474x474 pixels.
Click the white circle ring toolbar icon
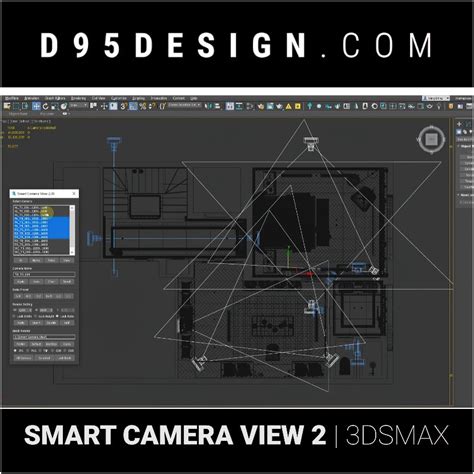(374, 106)
